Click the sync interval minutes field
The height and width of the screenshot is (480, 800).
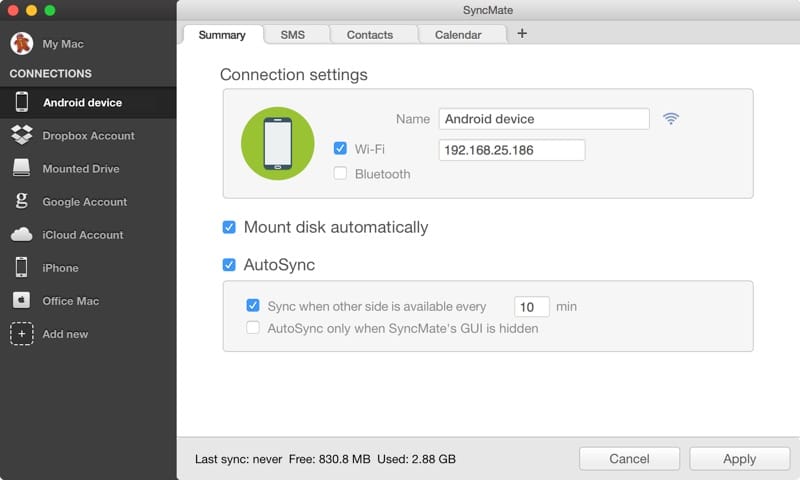coord(532,307)
